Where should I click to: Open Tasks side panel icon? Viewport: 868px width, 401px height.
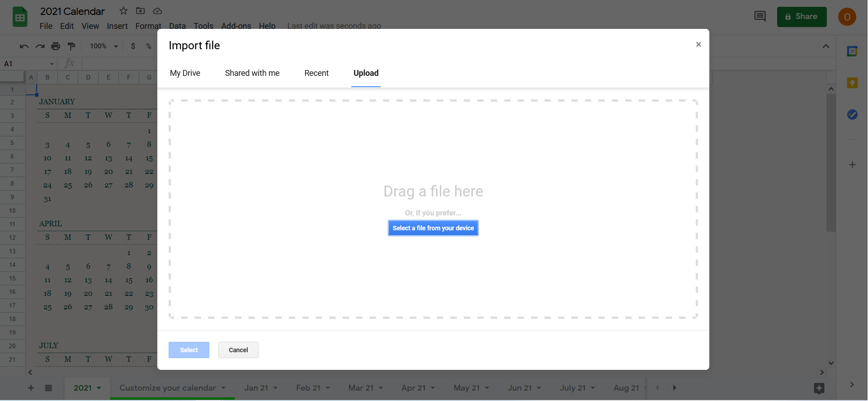[852, 115]
